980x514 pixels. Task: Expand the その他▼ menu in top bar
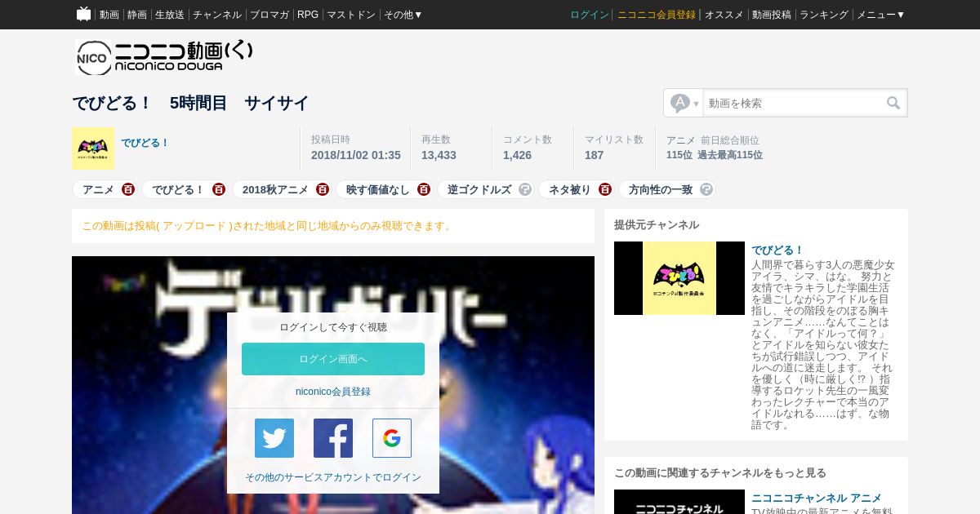pos(403,15)
